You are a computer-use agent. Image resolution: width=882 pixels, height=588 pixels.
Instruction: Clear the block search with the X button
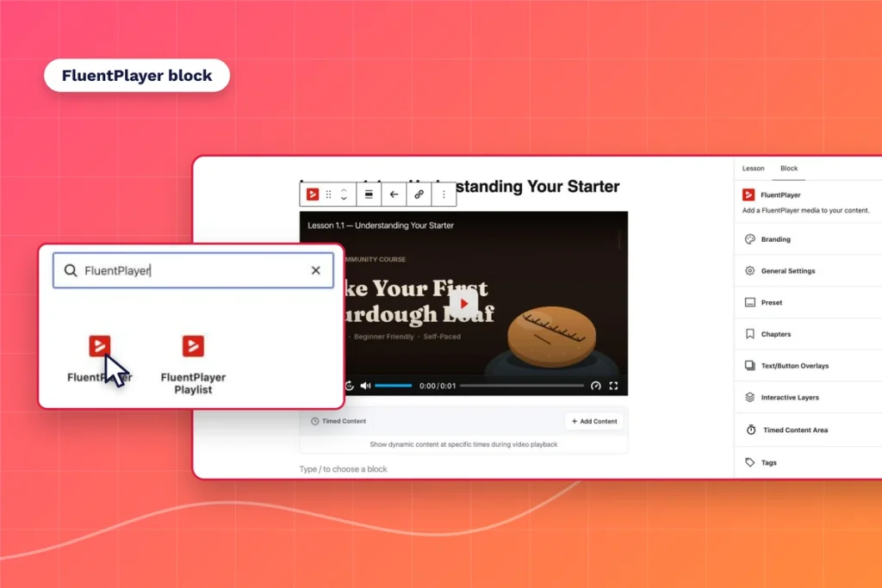click(315, 270)
